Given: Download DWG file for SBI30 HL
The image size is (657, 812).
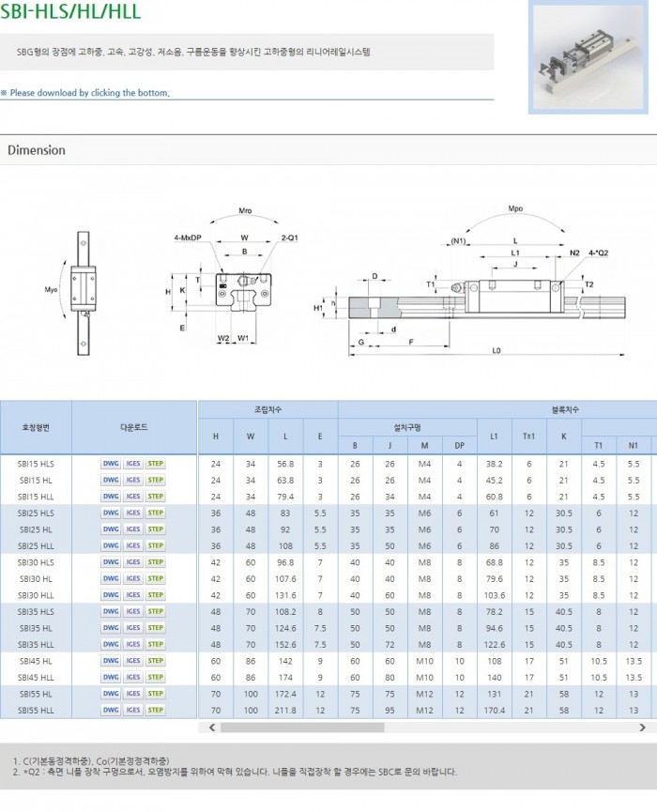Looking at the screenshot, I should click(x=111, y=578).
